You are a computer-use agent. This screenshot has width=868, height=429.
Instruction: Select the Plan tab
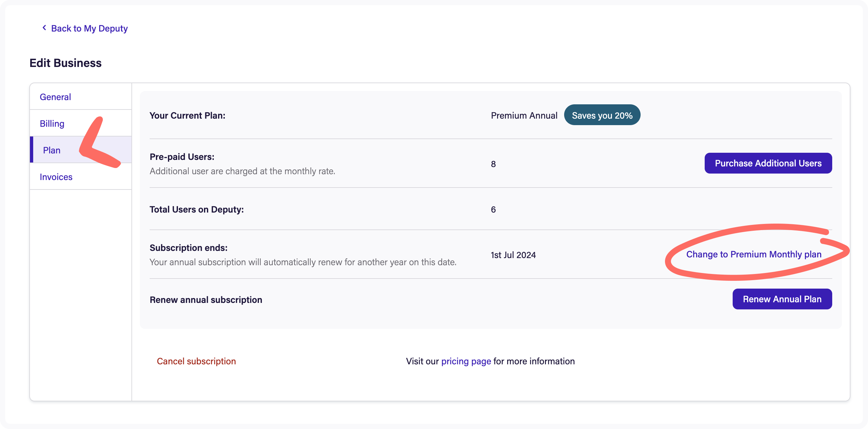pyautogui.click(x=81, y=150)
